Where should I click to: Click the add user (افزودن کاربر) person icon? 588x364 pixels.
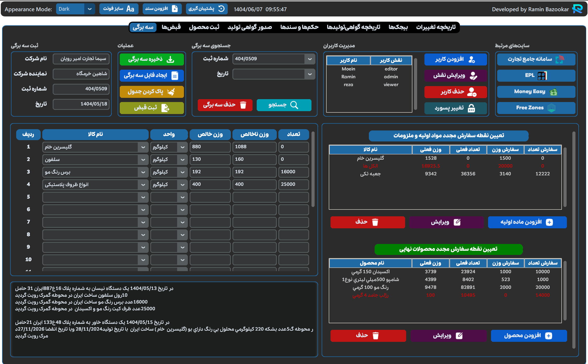[472, 59]
